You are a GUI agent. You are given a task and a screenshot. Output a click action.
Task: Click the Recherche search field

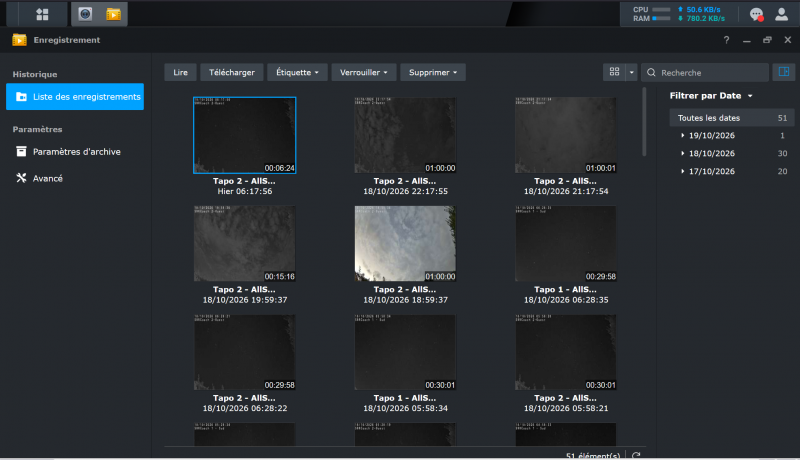pyautogui.click(x=705, y=72)
